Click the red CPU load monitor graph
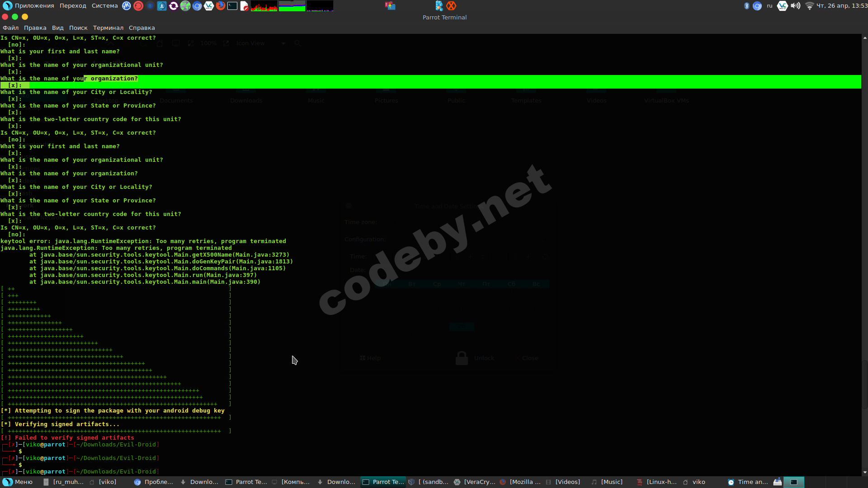 pyautogui.click(x=264, y=6)
